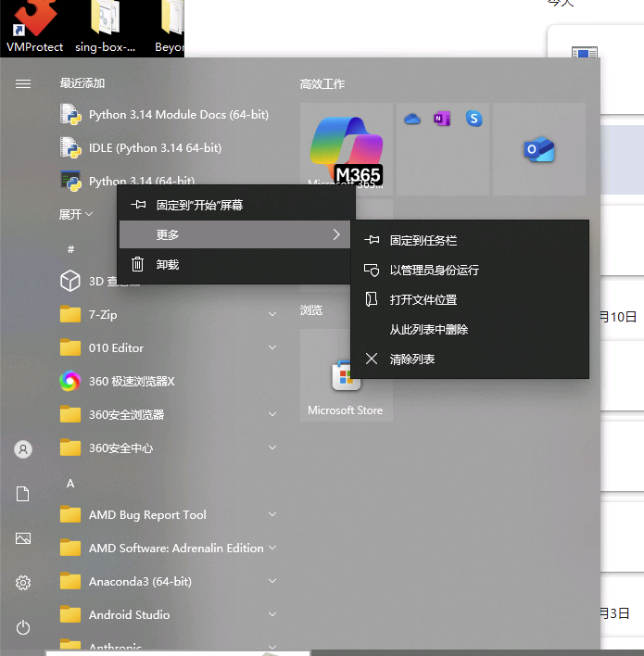Expand the 7-Zip folder chevron
The width and height of the screenshot is (644, 656).
(272, 314)
